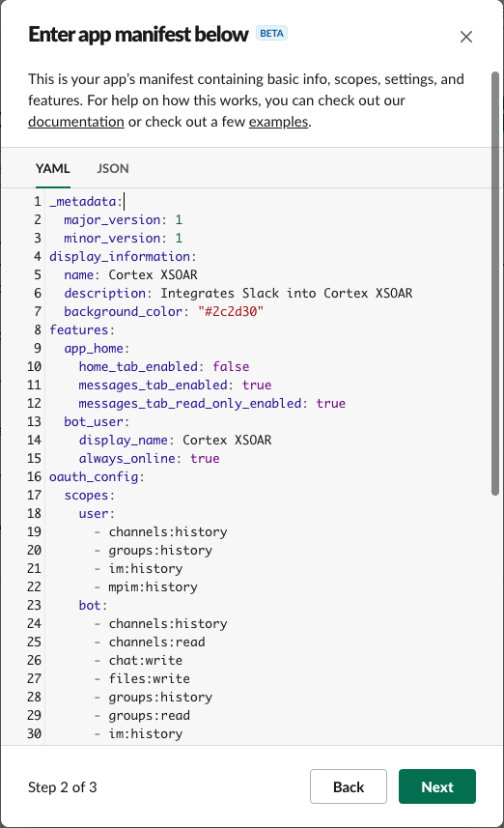This screenshot has width=504, height=828.
Task: Switch to the JSON tab
Action: [x=112, y=168]
